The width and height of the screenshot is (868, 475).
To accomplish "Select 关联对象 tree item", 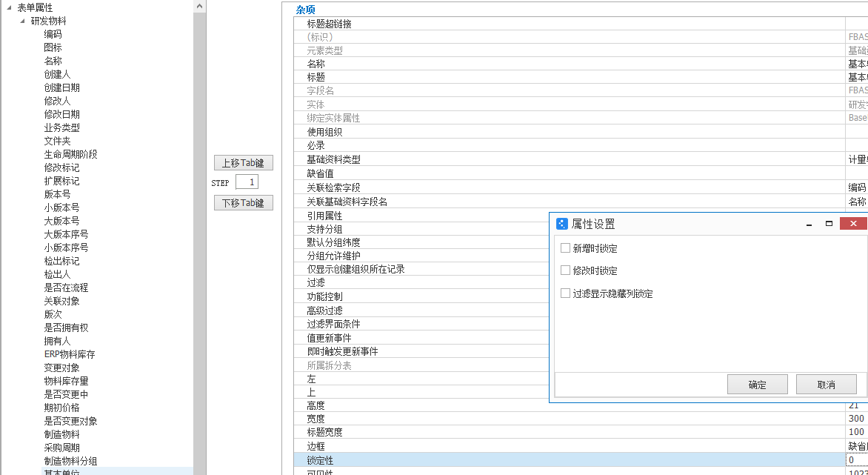I will click(x=62, y=301).
